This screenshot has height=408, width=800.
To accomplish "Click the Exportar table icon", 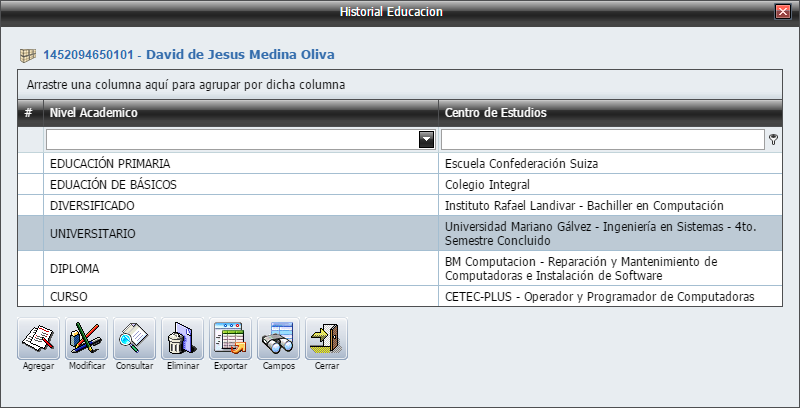I will [230, 339].
